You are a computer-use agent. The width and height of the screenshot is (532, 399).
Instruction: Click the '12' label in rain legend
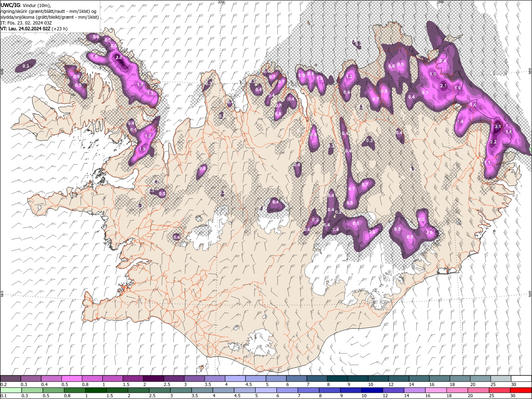coord(386,396)
